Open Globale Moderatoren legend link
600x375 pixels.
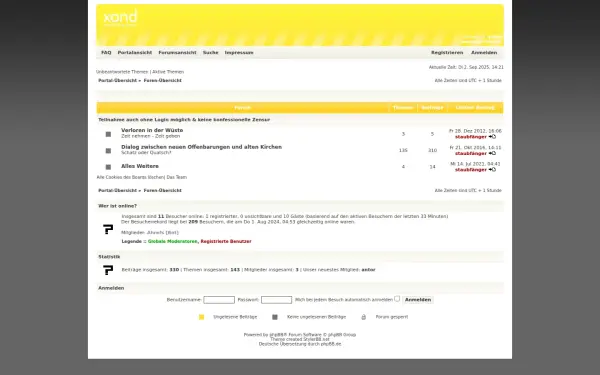173,241
